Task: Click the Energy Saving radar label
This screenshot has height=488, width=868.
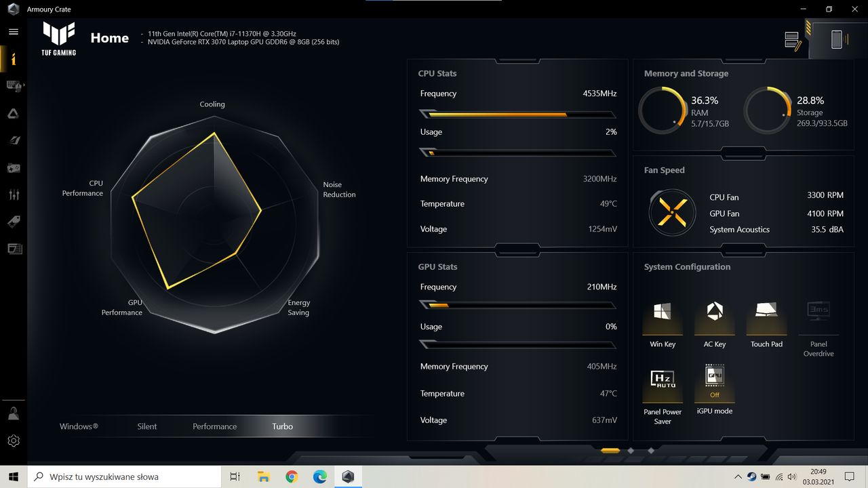Action: (x=298, y=308)
